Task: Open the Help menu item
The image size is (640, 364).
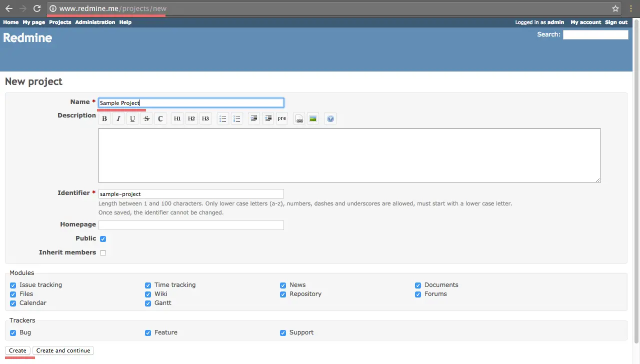Action: pyautogui.click(x=125, y=22)
